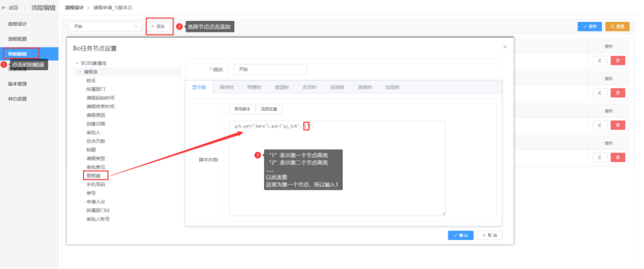Viewport: 644px width, 269px height.
Task: Select 总共天数 in the attribute tree
Action: tap(96, 141)
